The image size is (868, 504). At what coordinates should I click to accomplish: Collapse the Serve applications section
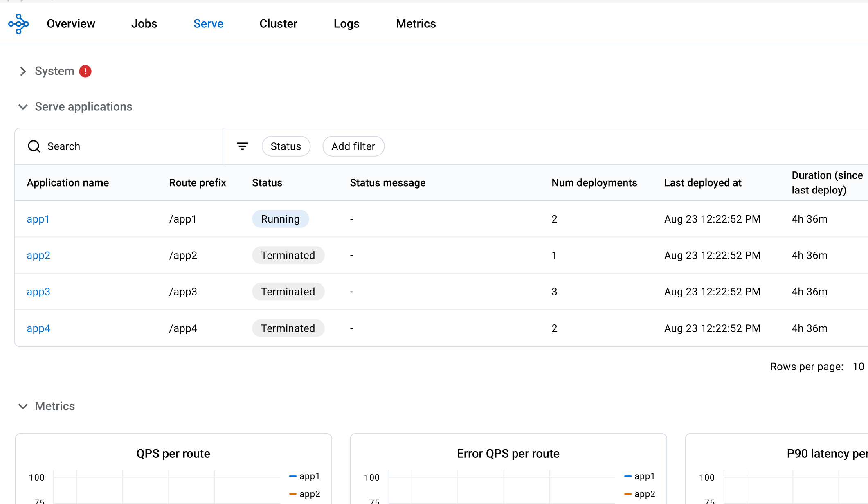(23, 107)
